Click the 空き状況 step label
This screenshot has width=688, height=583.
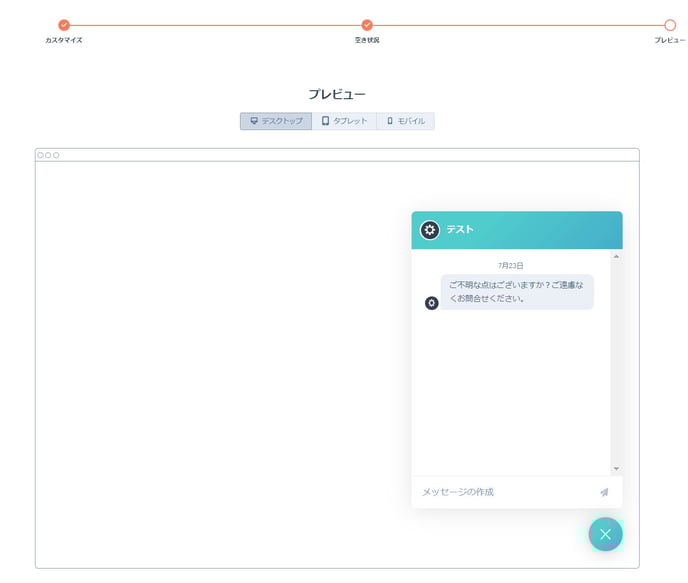click(x=367, y=40)
